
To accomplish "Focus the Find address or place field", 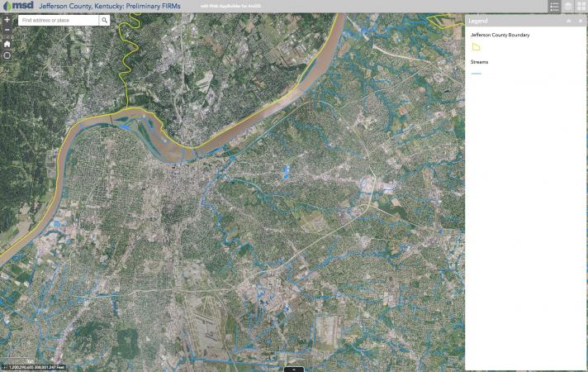I will pos(58,20).
